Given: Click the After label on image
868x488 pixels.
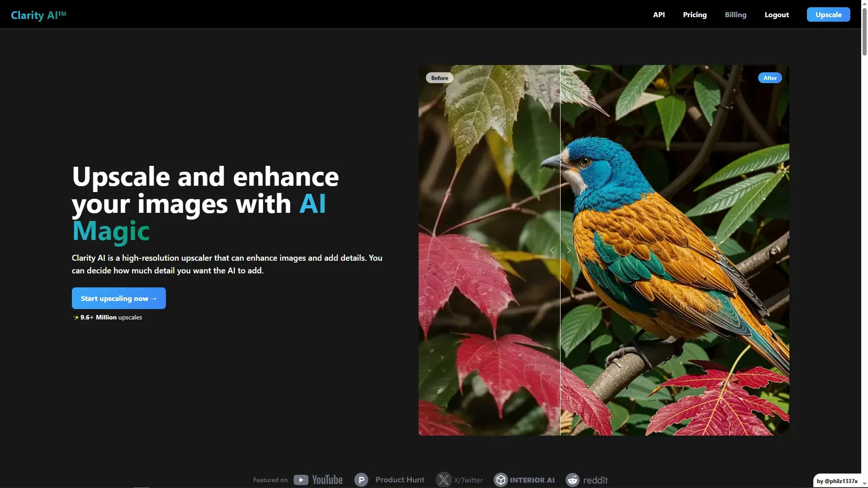Looking at the screenshot, I should pyautogui.click(x=770, y=78).
